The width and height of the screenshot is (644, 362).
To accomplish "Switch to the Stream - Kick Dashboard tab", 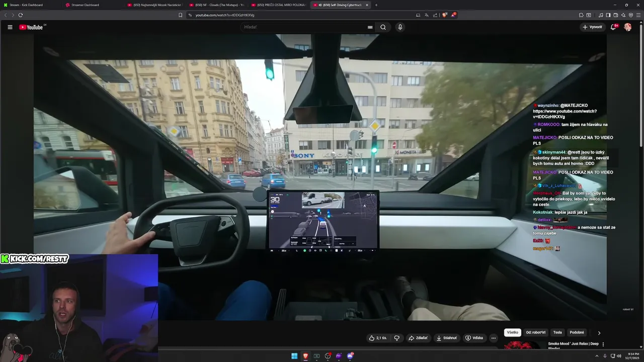I will pyautogui.click(x=30, y=5).
